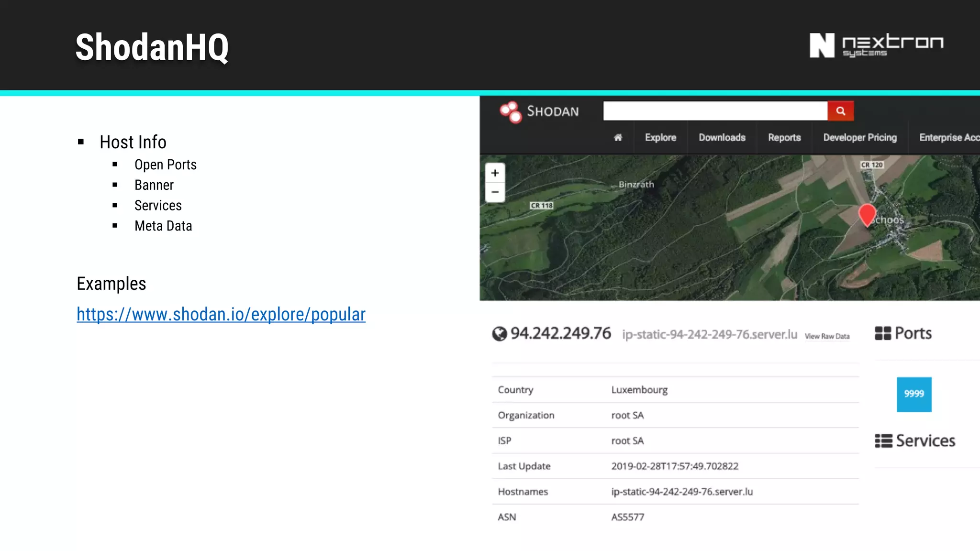
Task: Click the Banner bullet
Action: pyautogui.click(x=154, y=185)
